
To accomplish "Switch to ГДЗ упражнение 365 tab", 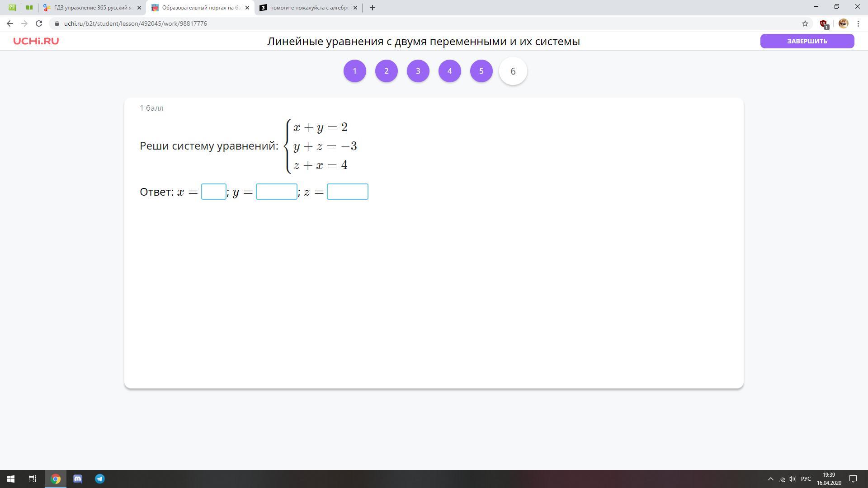I will pos(93,8).
